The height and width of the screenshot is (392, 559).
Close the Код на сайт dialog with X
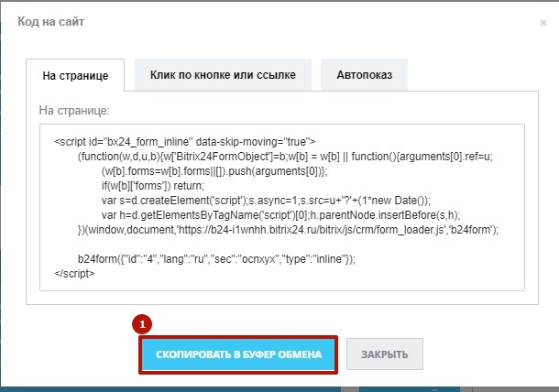(543, 23)
